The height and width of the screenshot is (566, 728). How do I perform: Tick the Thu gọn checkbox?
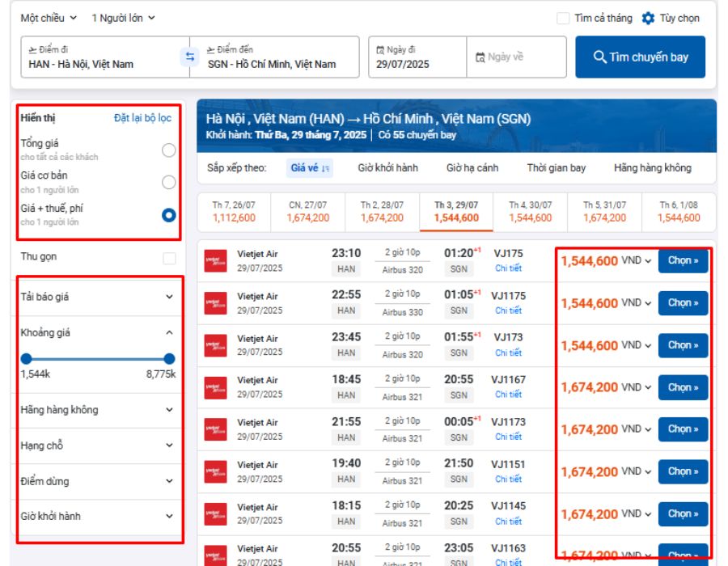pyautogui.click(x=170, y=258)
